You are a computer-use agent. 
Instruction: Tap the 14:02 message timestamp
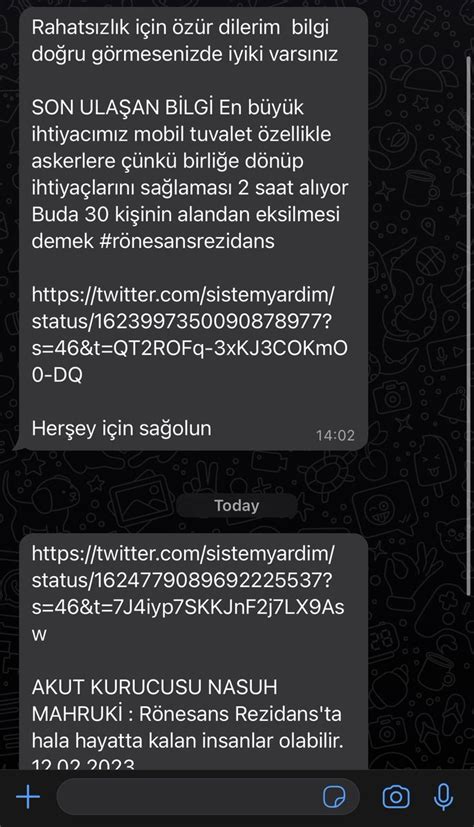(x=335, y=435)
